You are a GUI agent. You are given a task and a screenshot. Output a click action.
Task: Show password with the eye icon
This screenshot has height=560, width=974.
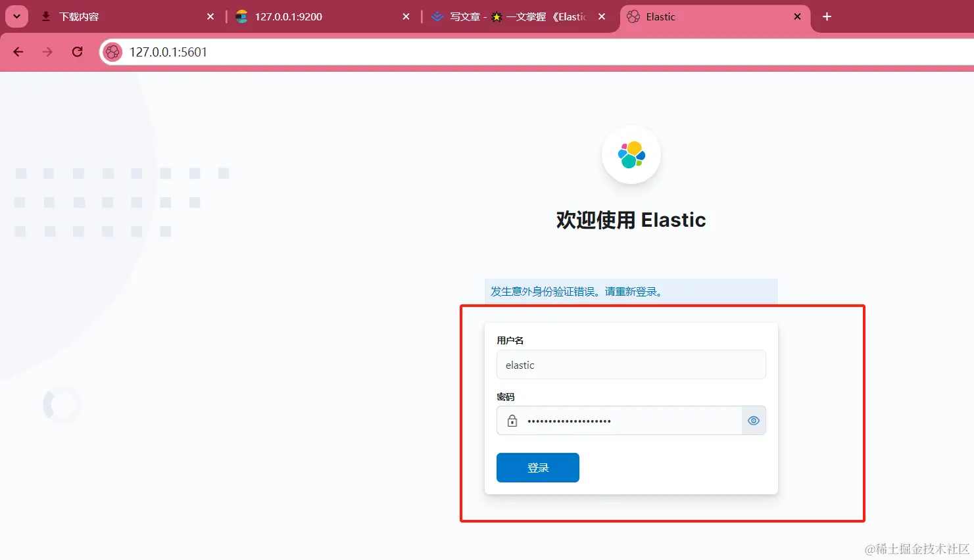click(x=754, y=421)
